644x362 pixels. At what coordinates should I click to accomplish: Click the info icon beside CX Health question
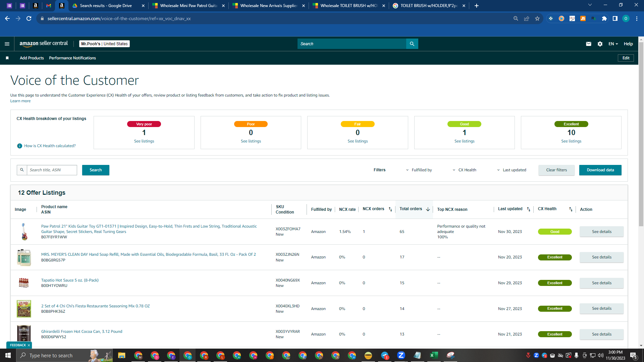pyautogui.click(x=19, y=146)
